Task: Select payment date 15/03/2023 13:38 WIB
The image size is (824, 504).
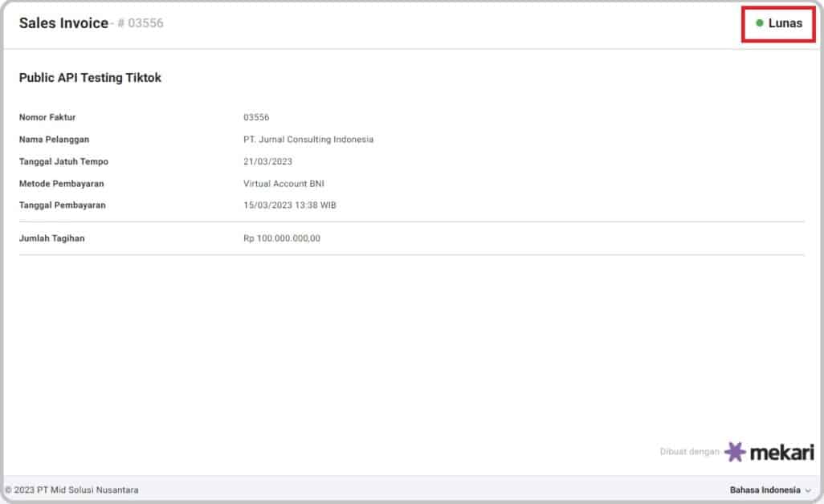Action: click(290, 205)
